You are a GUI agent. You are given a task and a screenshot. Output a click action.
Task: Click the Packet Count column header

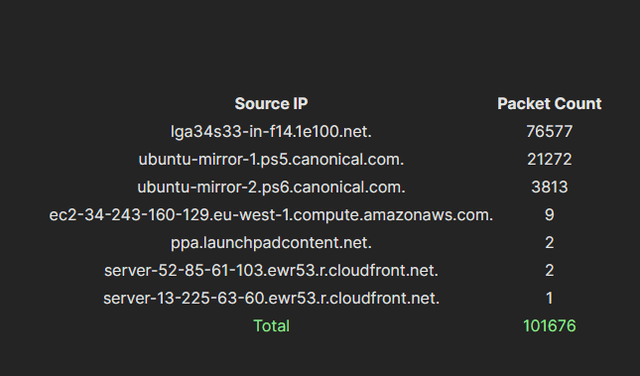[x=549, y=104]
